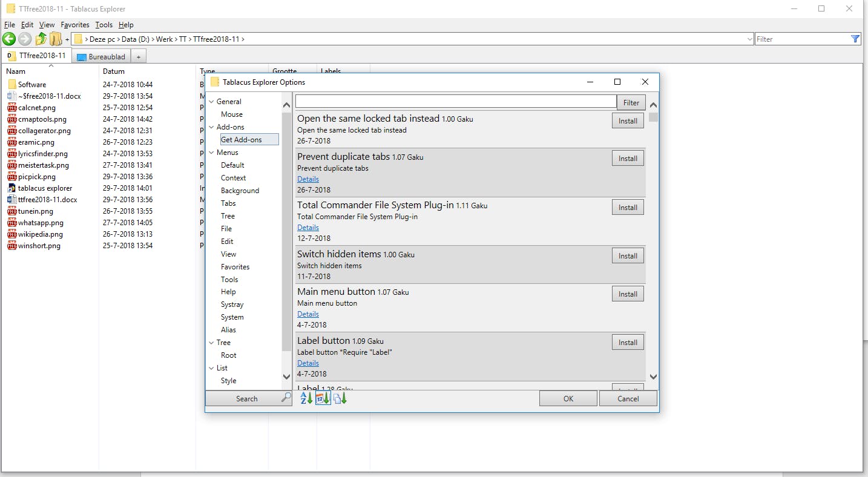This screenshot has height=477, width=868.
Task: Add a new tab with plus button
Action: point(138,56)
